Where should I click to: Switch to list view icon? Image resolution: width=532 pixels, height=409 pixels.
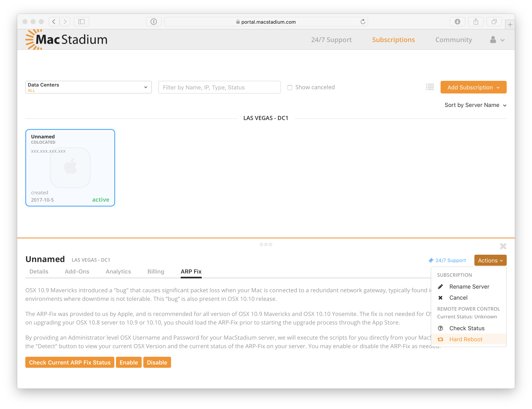[430, 87]
